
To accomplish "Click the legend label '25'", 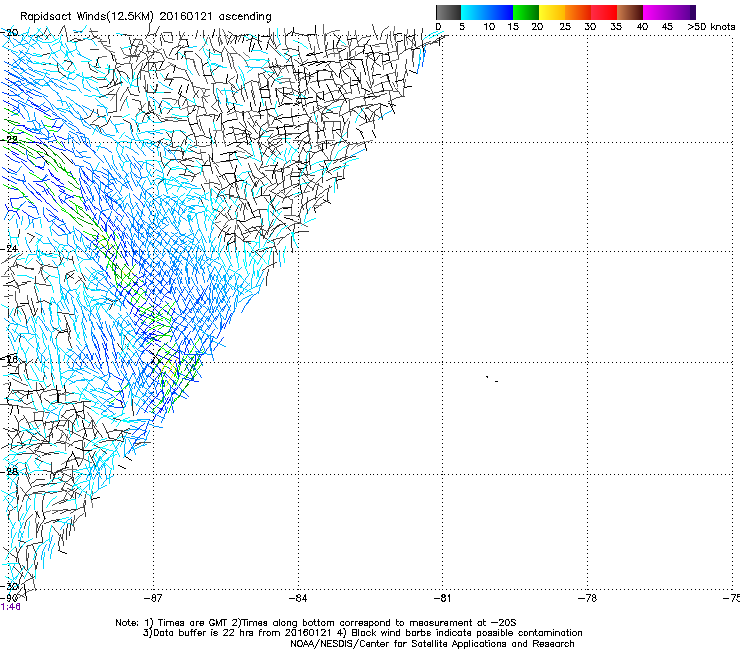I will (565, 27).
